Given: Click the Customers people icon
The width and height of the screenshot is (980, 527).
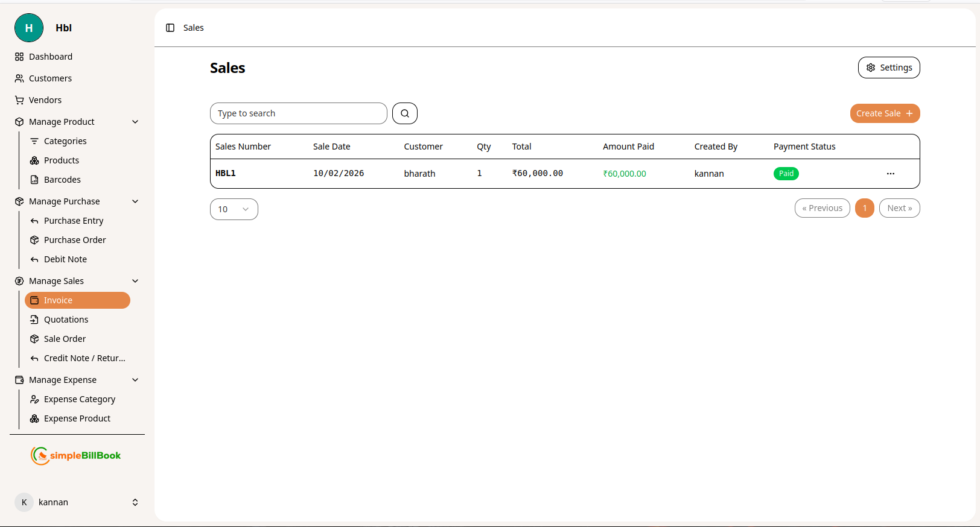Looking at the screenshot, I should tap(19, 78).
